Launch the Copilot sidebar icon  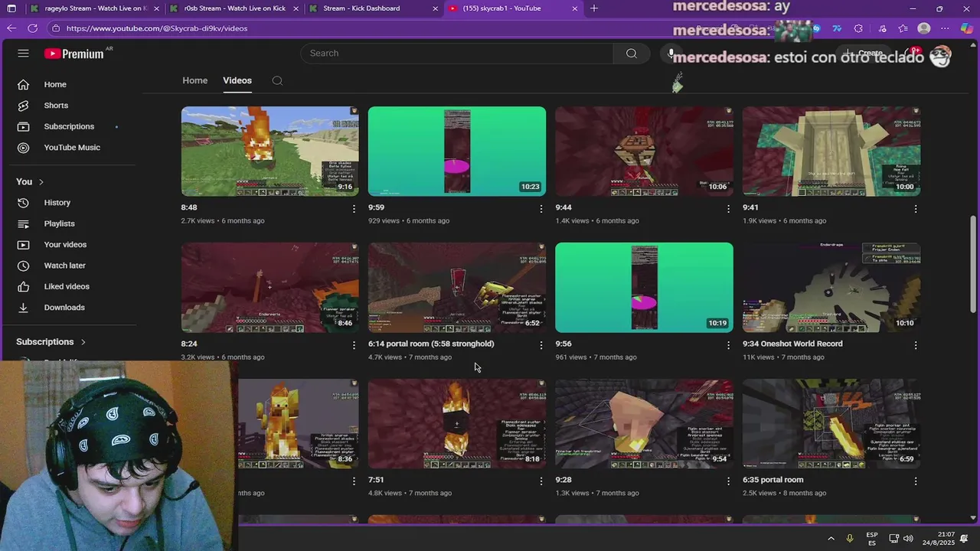(967, 28)
